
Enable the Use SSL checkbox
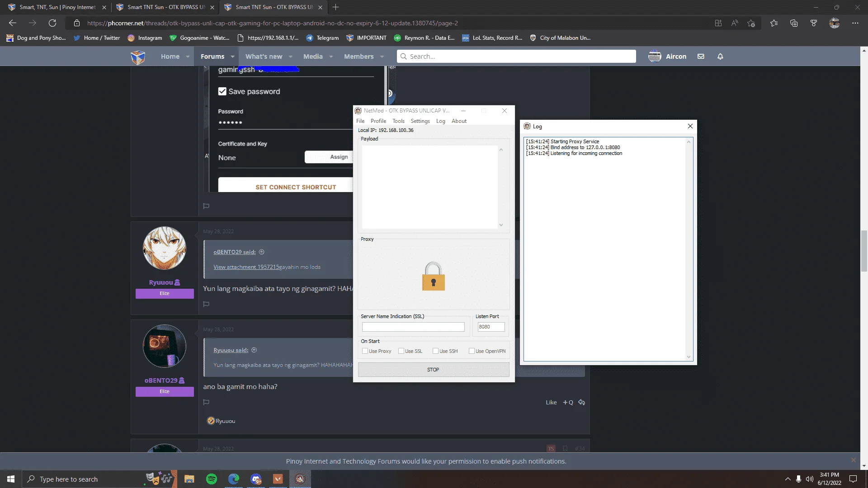point(401,351)
